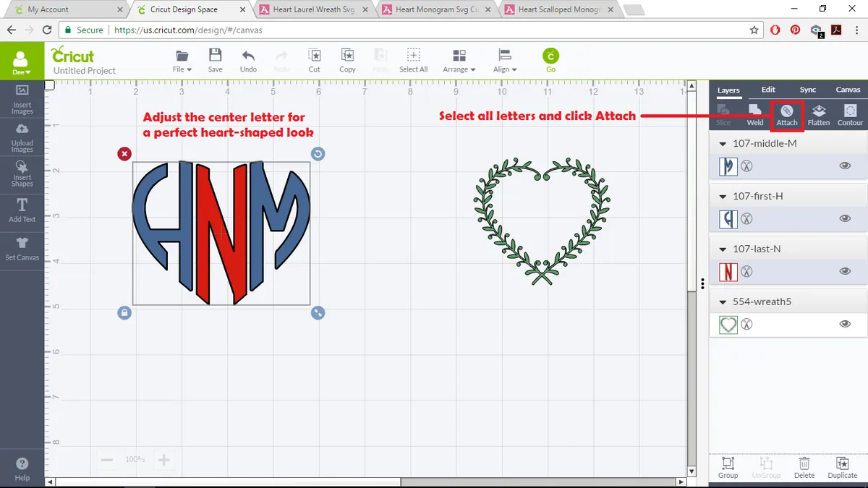The image size is (868, 488).
Task: Collapse the 107-first-H layer group
Action: pos(723,197)
